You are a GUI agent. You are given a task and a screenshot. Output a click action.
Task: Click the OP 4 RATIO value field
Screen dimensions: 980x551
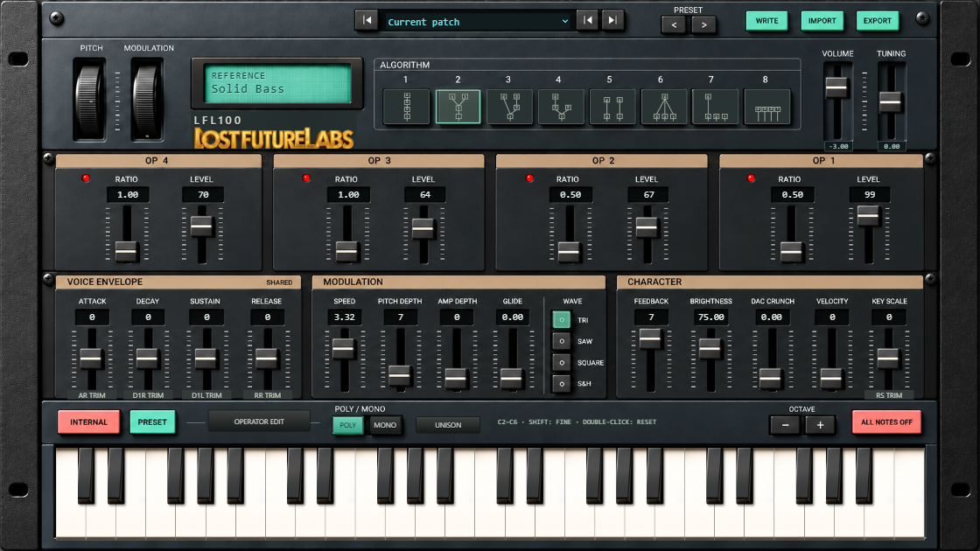point(128,195)
